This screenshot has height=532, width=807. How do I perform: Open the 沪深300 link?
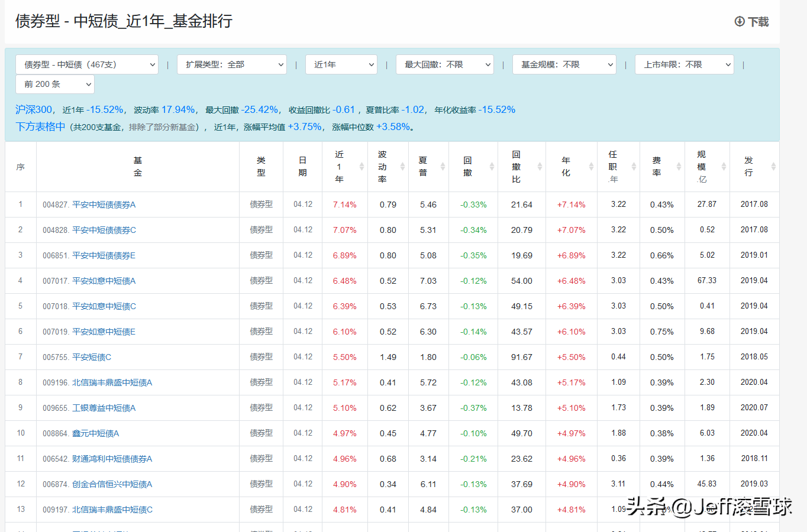tap(34, 109)
